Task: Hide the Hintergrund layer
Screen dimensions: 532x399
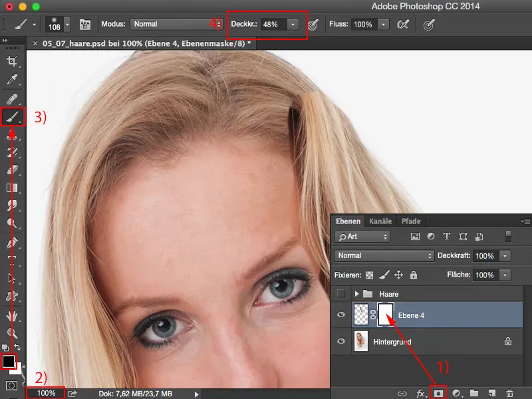Action: (x=341, y=341)
